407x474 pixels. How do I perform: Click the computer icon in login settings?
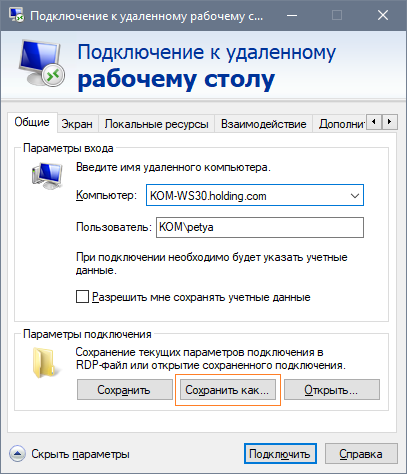47,176
